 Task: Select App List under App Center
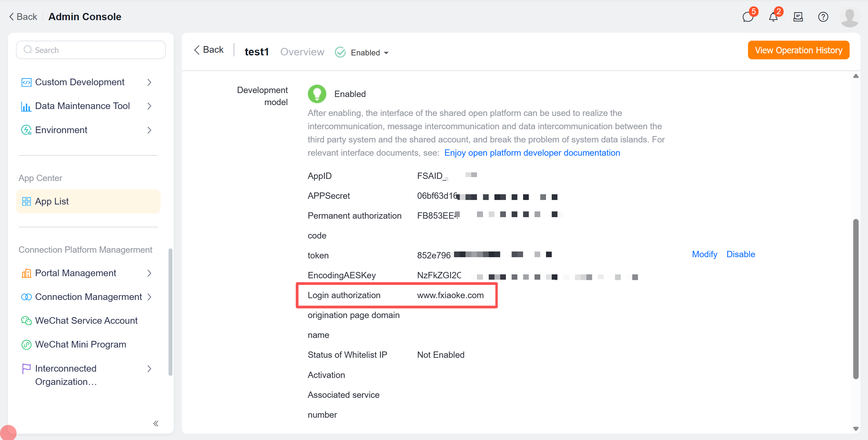tap(52, 201)
